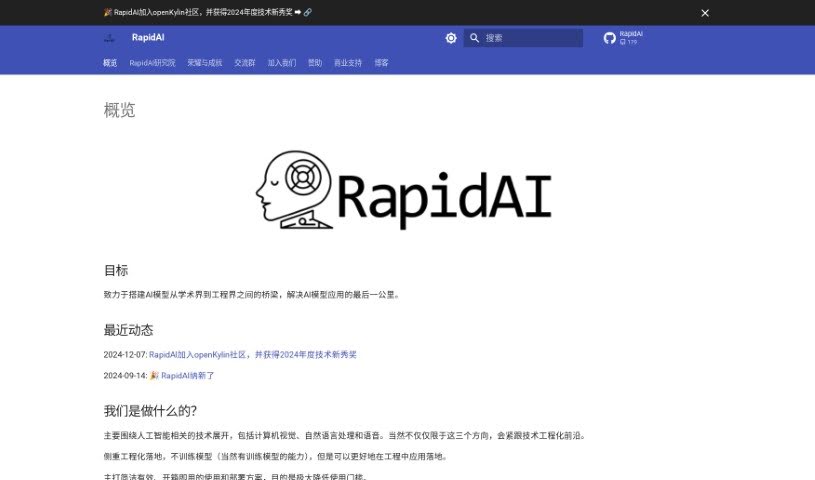Close the announcement banner
The height and width of the screenshot is (480, 815).
pyautogui.click(x=705, y=13)
